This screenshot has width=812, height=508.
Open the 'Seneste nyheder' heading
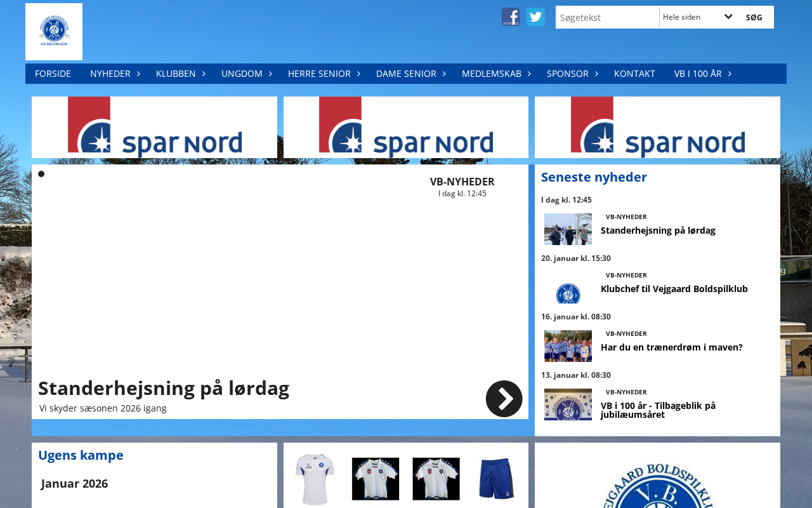pos(594,177)
